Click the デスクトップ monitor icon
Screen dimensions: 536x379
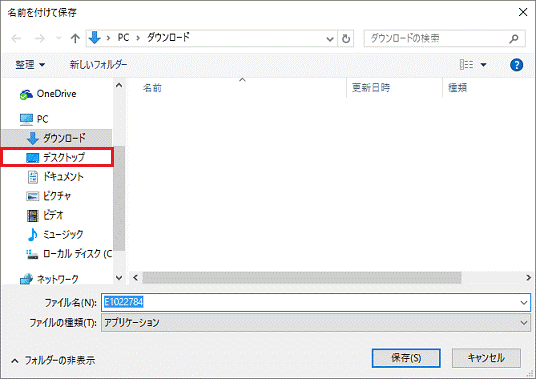tap(33, 158)
